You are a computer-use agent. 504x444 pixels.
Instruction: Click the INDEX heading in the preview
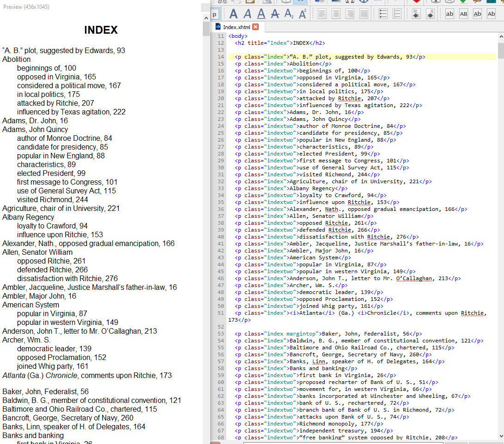(x=101, y=30)
